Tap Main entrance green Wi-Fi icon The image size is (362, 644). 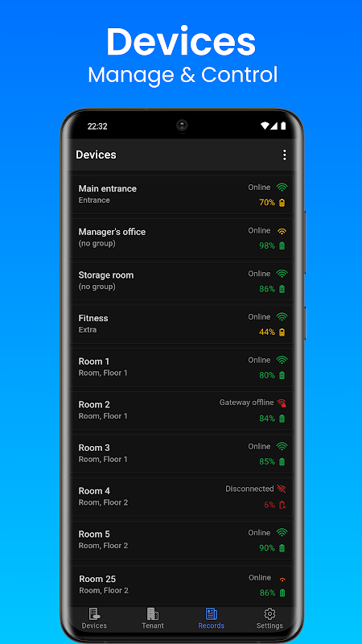(282, 188)
